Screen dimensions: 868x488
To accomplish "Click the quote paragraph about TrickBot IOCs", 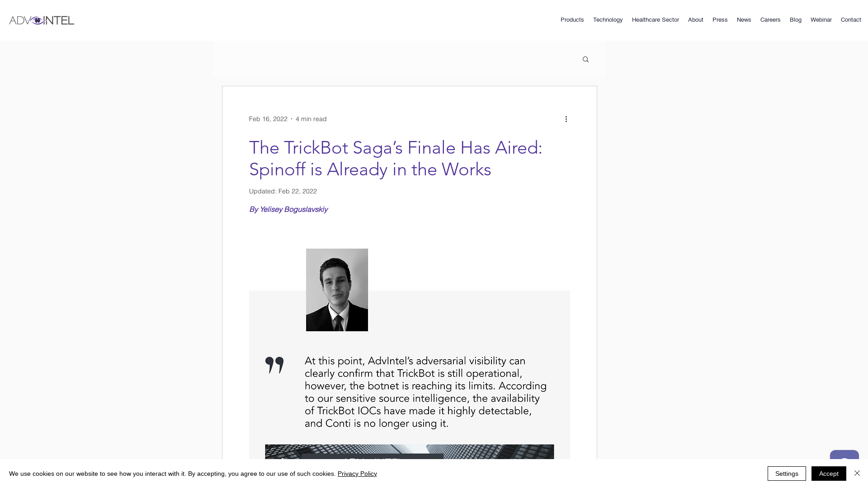I will [x=426, y=392].
